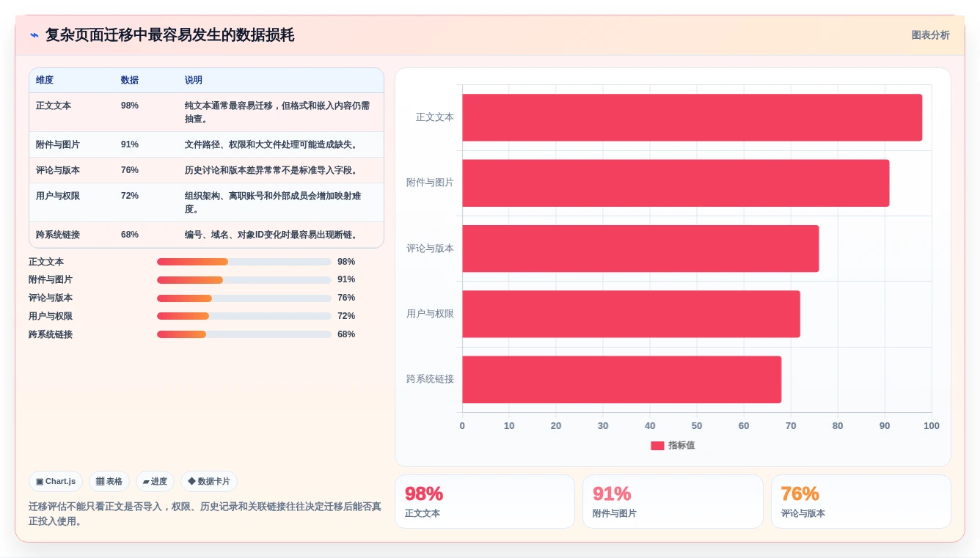Select the 数据卡片 tag chip
Image resolution: width=980 pixels, height=558 pixels.
(209, 482)
